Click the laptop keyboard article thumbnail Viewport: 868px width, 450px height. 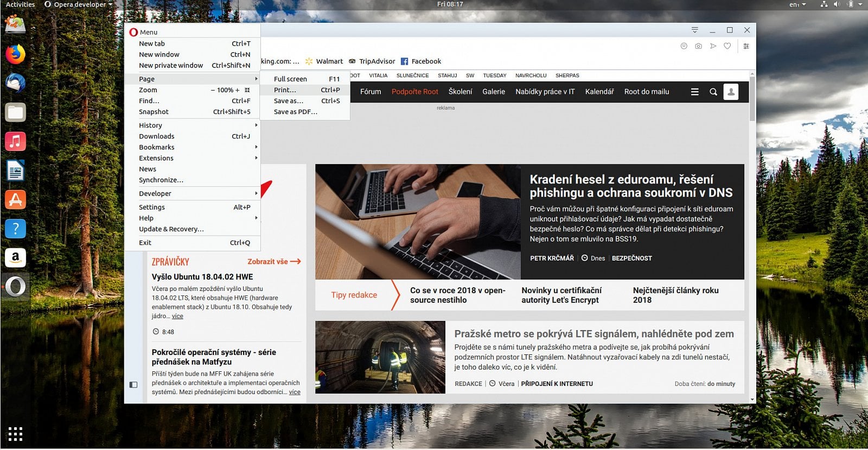tap(418, 222)
